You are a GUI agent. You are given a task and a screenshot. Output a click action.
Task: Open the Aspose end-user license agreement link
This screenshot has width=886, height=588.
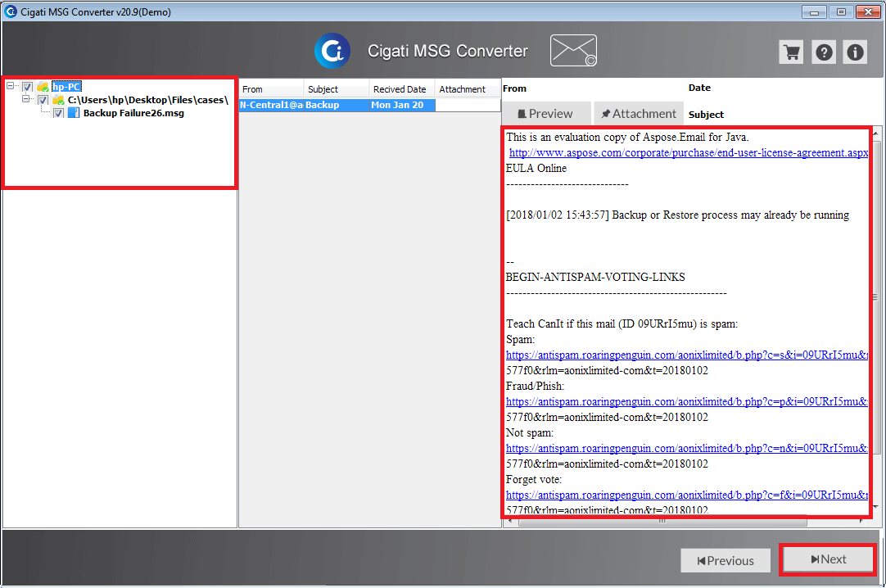tap(688, 152)
